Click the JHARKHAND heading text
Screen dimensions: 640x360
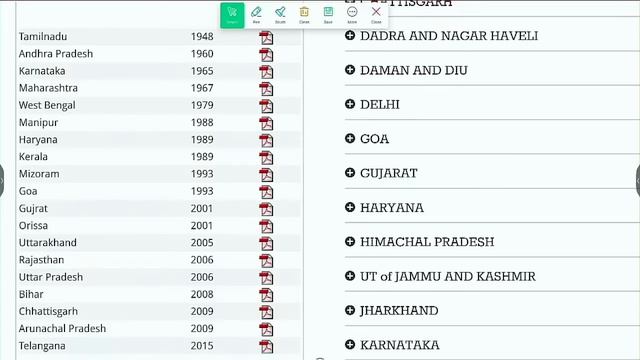coord(399,311)
